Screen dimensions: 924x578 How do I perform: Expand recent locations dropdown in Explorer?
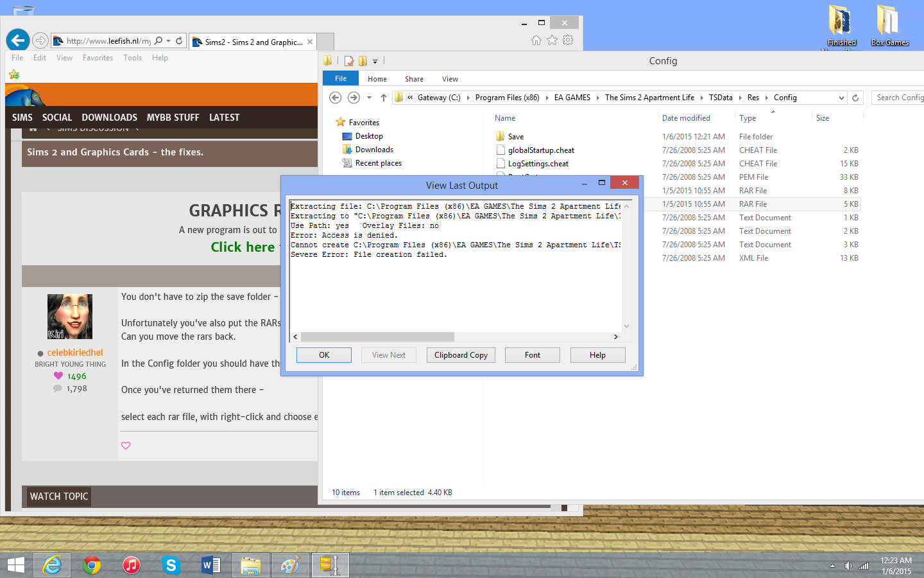[369, 98]
